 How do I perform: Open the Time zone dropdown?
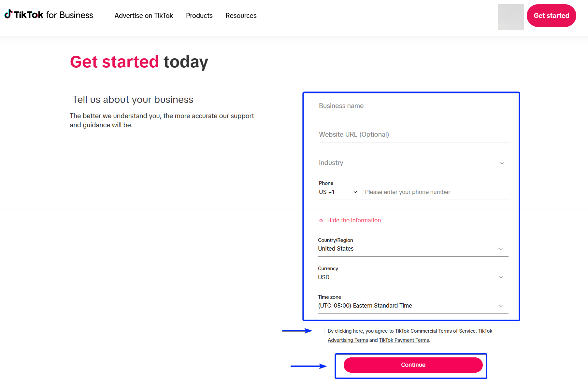413,306
